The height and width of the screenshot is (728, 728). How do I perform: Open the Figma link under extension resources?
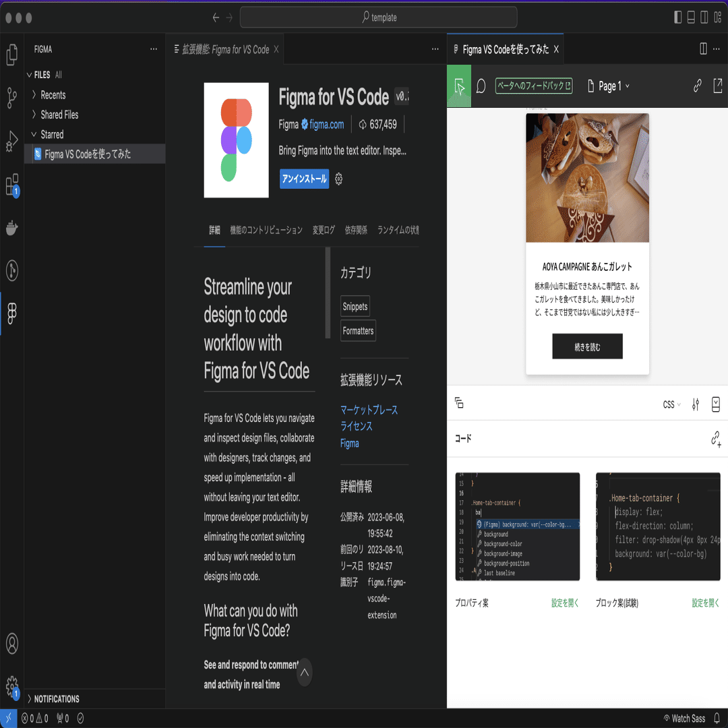click(x=349, y=444)
